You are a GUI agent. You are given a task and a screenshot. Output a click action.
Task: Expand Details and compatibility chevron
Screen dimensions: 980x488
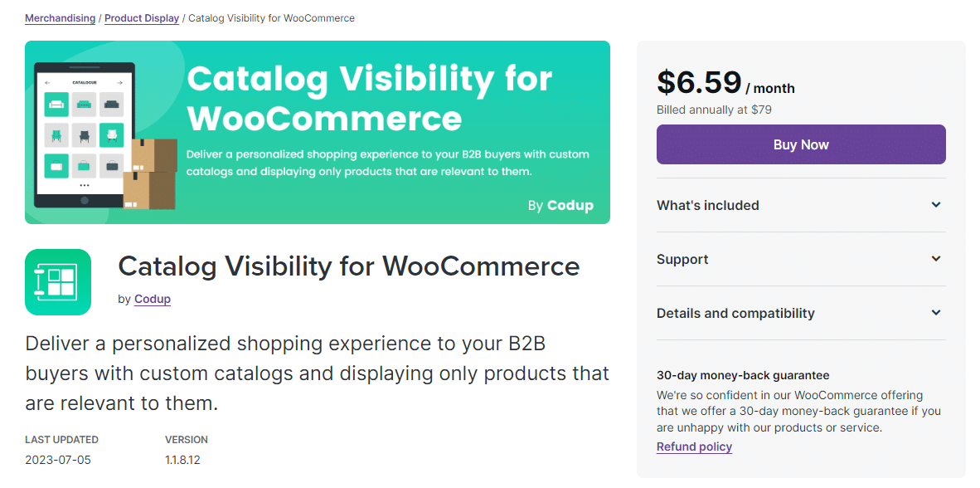[936, 313]
